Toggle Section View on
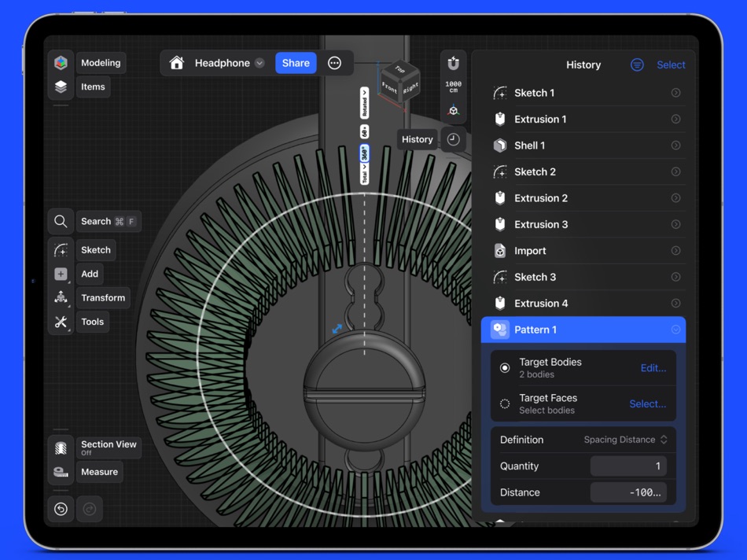Screen dimensions: 747x560 click(x=61, y=446)
